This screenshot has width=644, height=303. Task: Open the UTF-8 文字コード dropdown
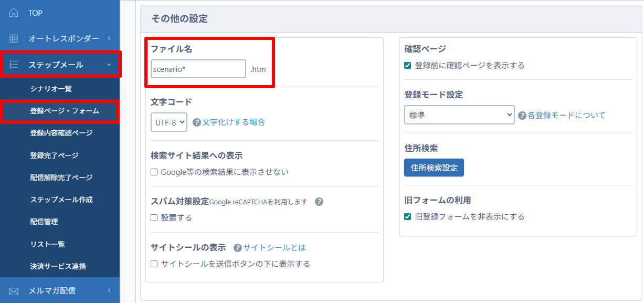tap(168, 122)
